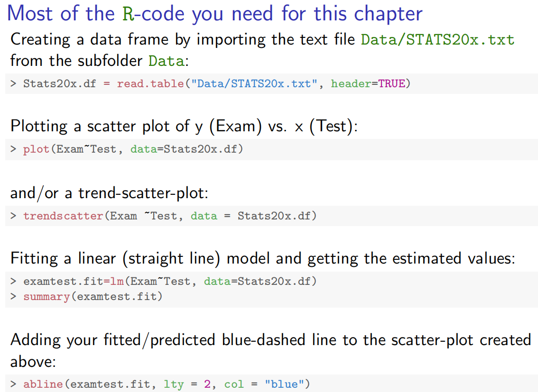Image resolution: width=538 pixels, height=392 pixels.
Task: Click the lm function in examtest.fit line
Action: [x=117, y=282]
